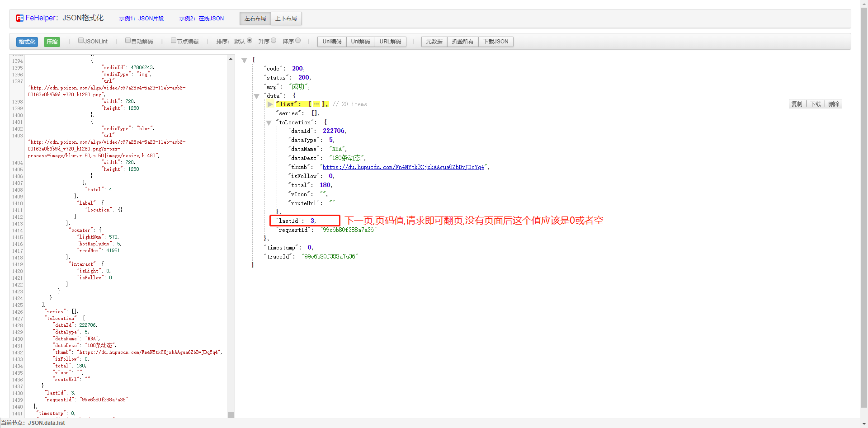The image size is (868, 428).
Task: Click the timestamp key in tree
Action: click(x=281, y=248)
